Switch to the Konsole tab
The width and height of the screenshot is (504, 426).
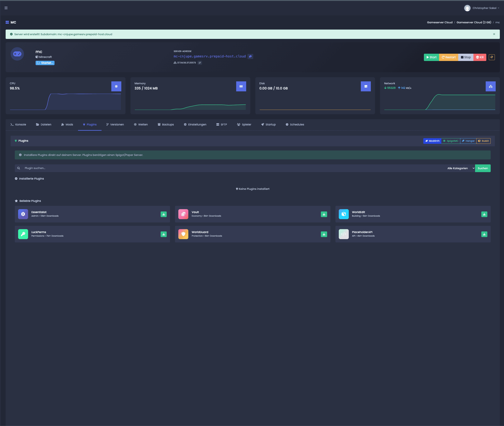coord(18,124)
